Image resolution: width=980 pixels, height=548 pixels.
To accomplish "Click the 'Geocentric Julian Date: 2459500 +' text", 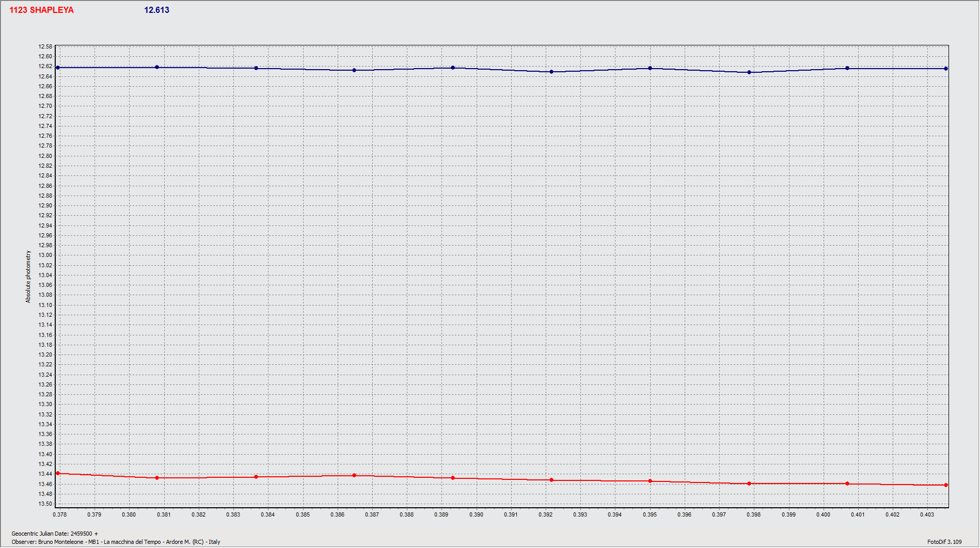I will click(55, 534).
